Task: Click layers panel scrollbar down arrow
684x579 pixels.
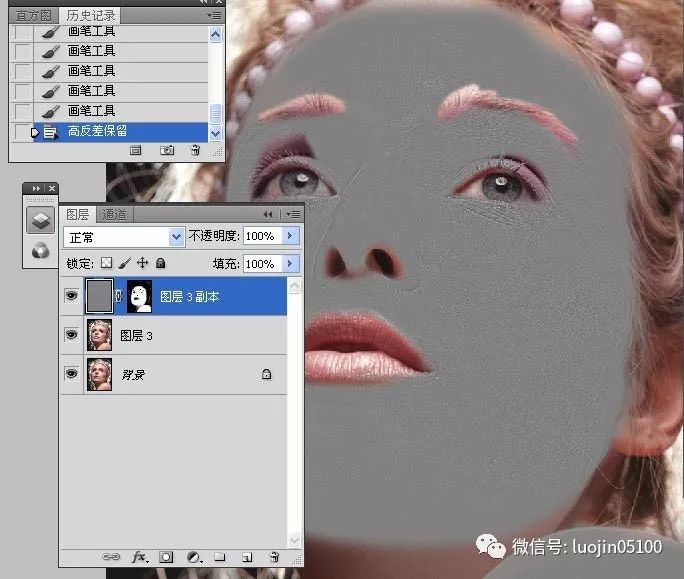Action: 295,540
